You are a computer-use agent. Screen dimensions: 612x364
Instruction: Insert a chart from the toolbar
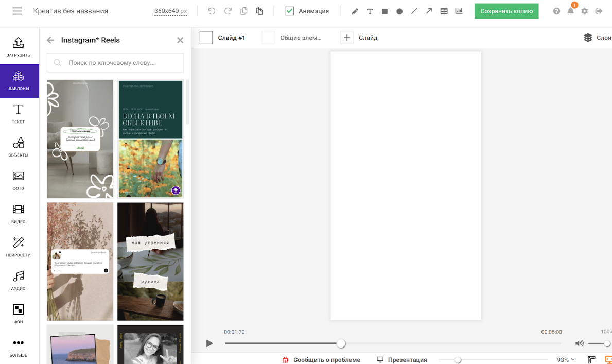(459, 11)
